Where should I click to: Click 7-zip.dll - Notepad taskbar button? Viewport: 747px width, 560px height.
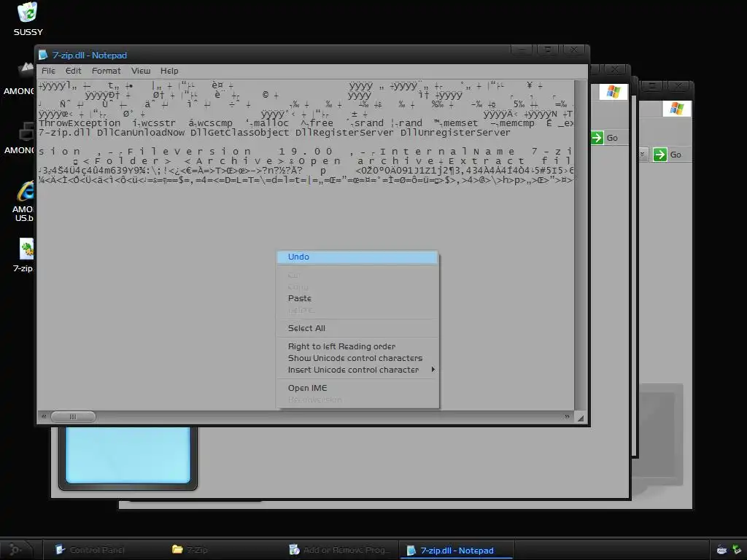457,551
